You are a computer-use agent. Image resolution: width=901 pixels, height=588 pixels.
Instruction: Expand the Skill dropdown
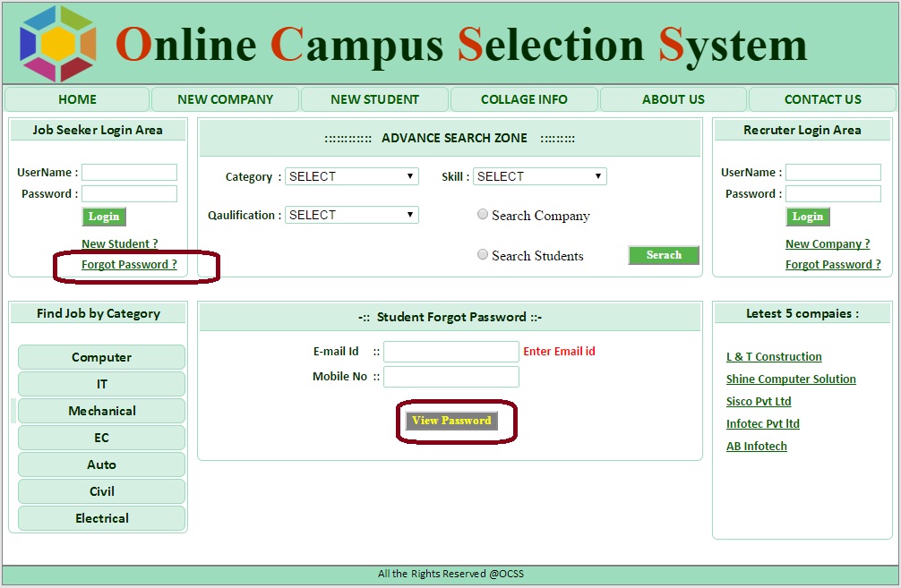pyautogui.click(x=539, y=176)
